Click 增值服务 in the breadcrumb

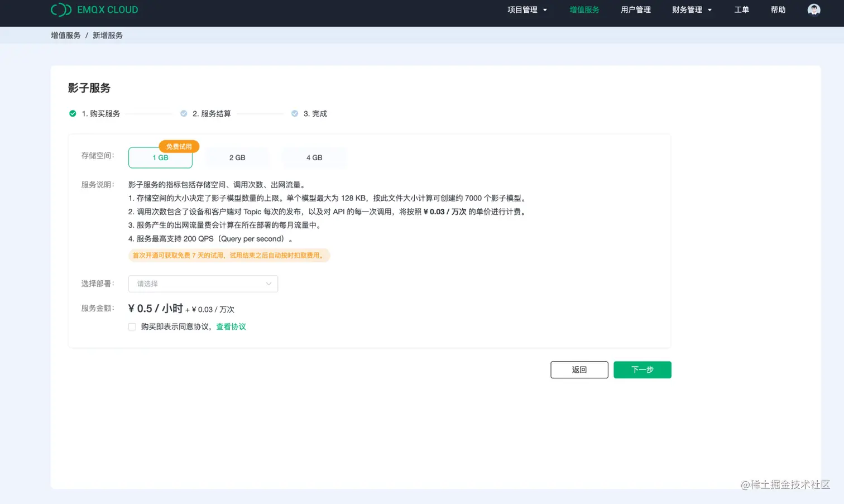tap(65, 35)
